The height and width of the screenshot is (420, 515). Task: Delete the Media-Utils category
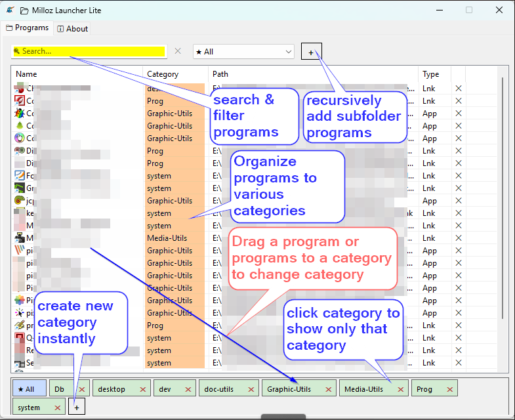[x=401, y=389]
